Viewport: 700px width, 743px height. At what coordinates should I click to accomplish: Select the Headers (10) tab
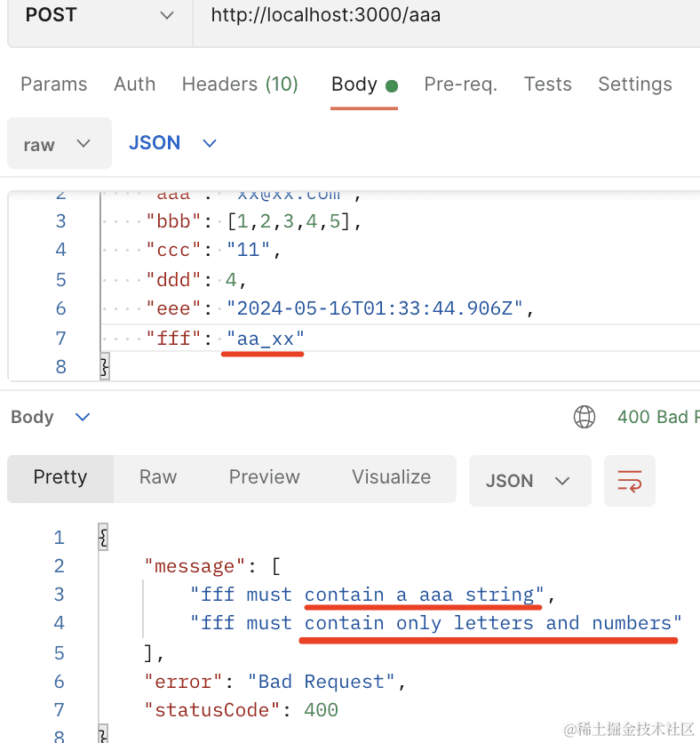pos(240,84)
